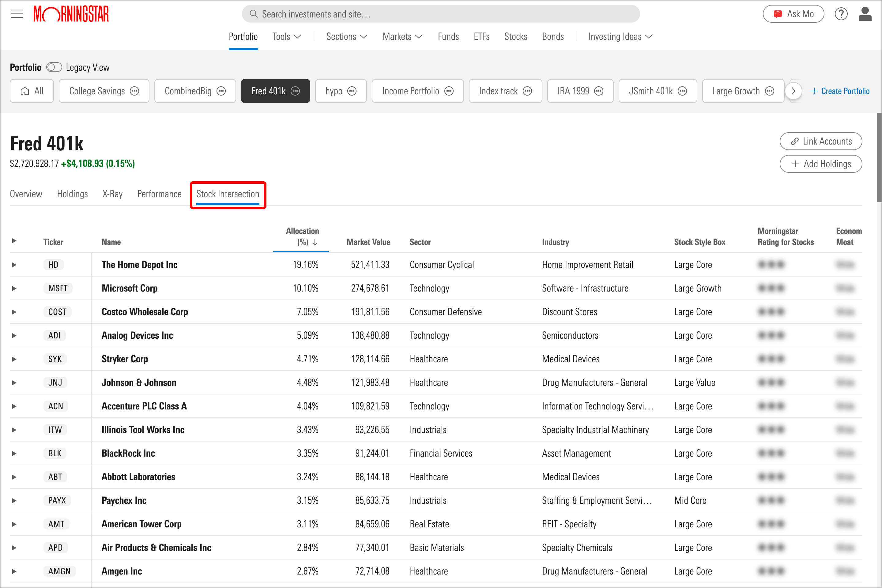Image resolution: width=882 pixels, height=588 pixels.
Task: Open options menu for JSmith 401k portfolio
Action: click(683, 91)
